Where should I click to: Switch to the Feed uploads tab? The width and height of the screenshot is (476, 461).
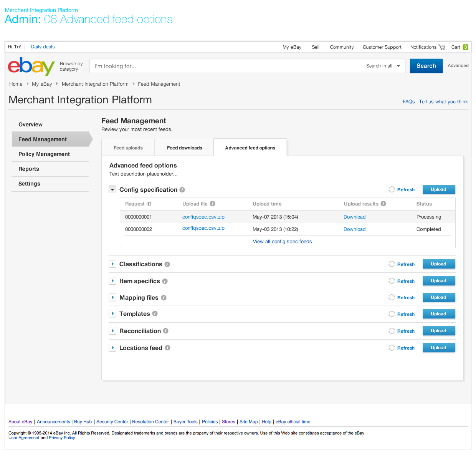(128, 148)
